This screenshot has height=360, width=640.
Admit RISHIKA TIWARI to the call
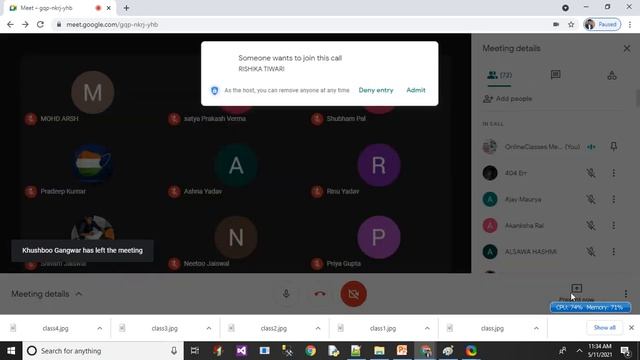point(416,90)
